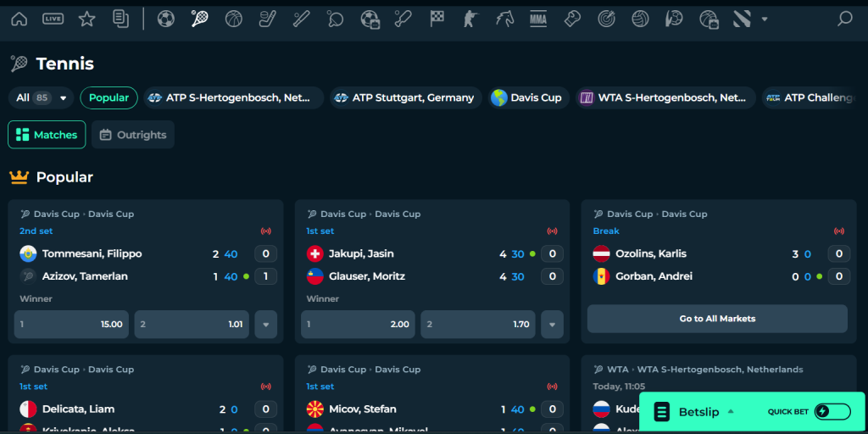Open the Delicata, Liam match
The width and height of the screenshot is (868, 434).
(78, 409)
